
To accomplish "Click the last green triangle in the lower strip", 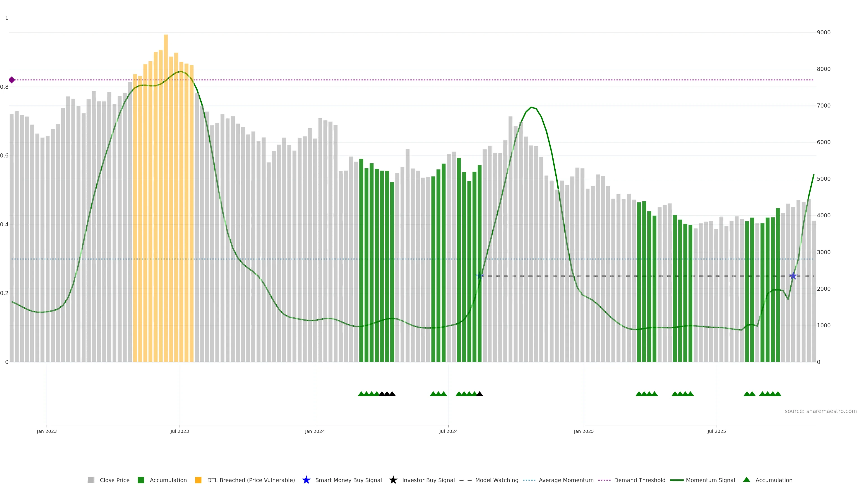I will pos(778,394).
